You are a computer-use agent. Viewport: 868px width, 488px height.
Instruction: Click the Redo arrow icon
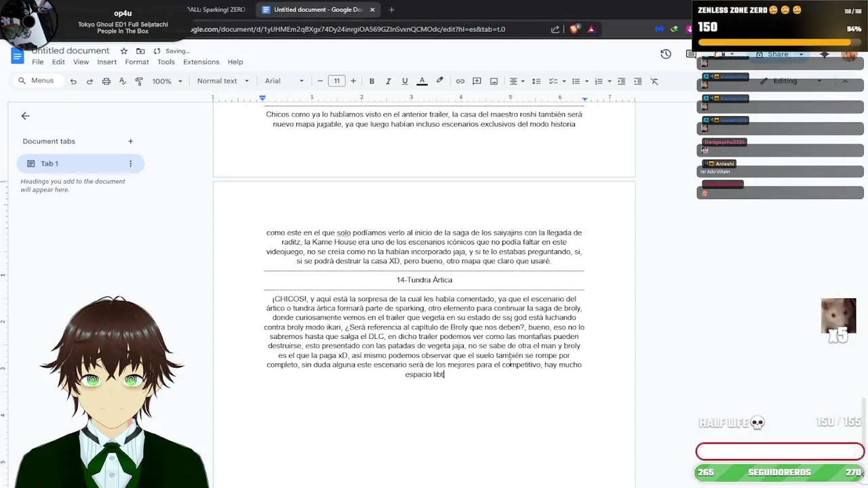pos(90,81)
